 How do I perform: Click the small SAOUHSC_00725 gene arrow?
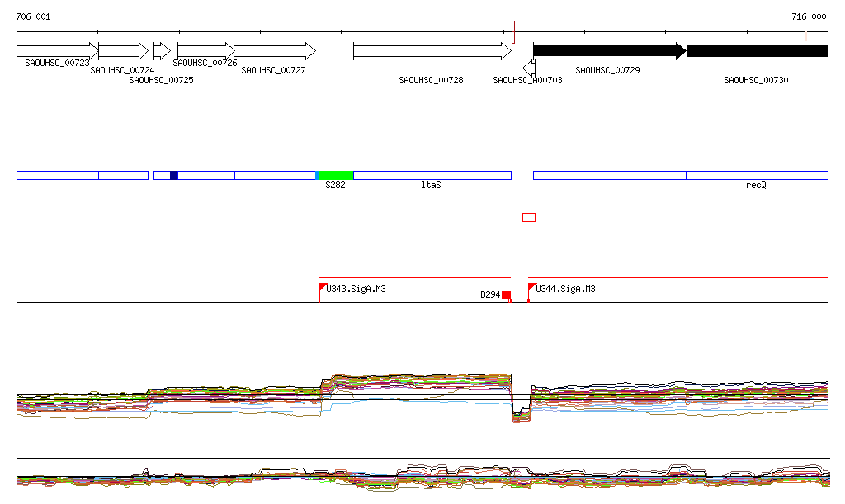pos(163,51)
